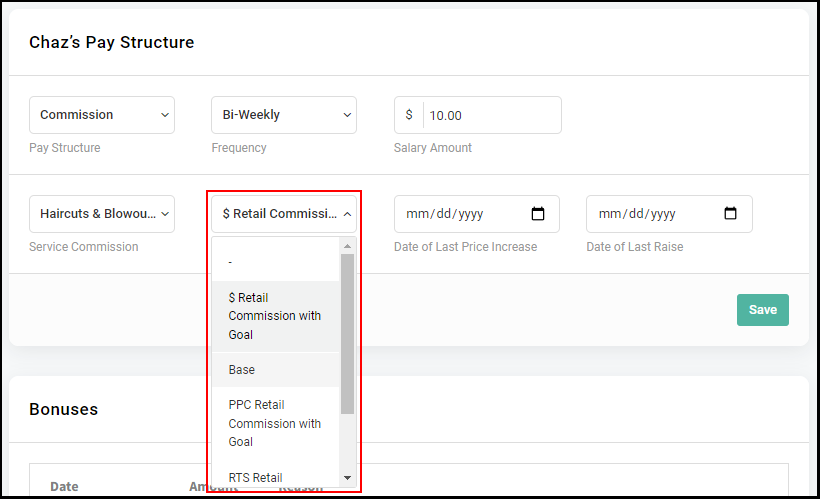Click the Service Commission label
This screenshot has width=820, height=499.
[x=84, y=247]
